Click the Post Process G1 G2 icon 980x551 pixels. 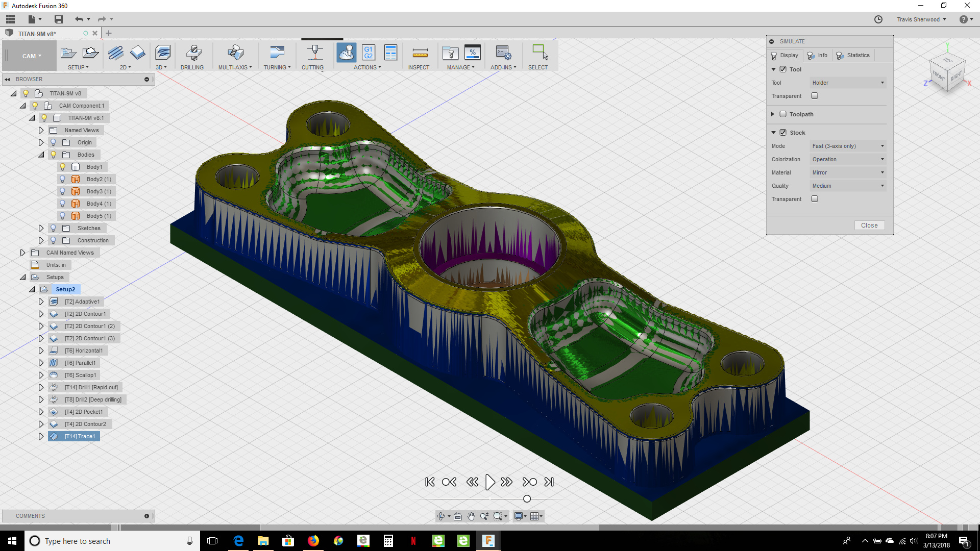click(368, 53)
